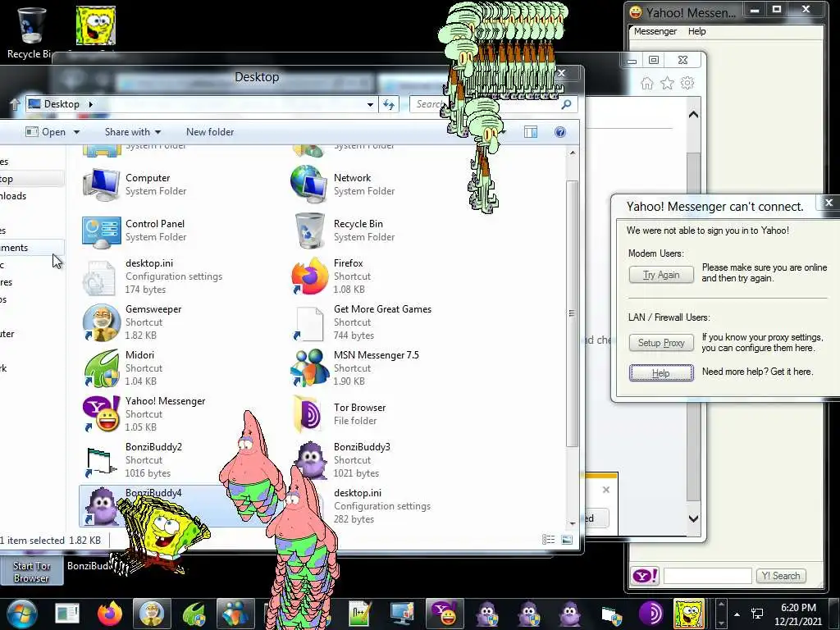Click the Gemsweeper taskbar icon

tap(152, 614)
